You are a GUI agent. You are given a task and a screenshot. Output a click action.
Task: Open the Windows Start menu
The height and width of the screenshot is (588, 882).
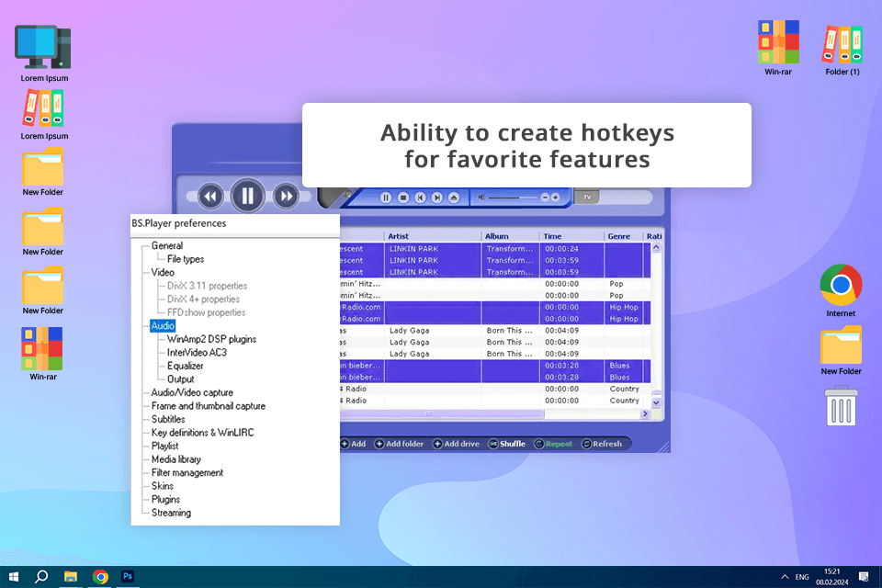[x=14, y=577]
